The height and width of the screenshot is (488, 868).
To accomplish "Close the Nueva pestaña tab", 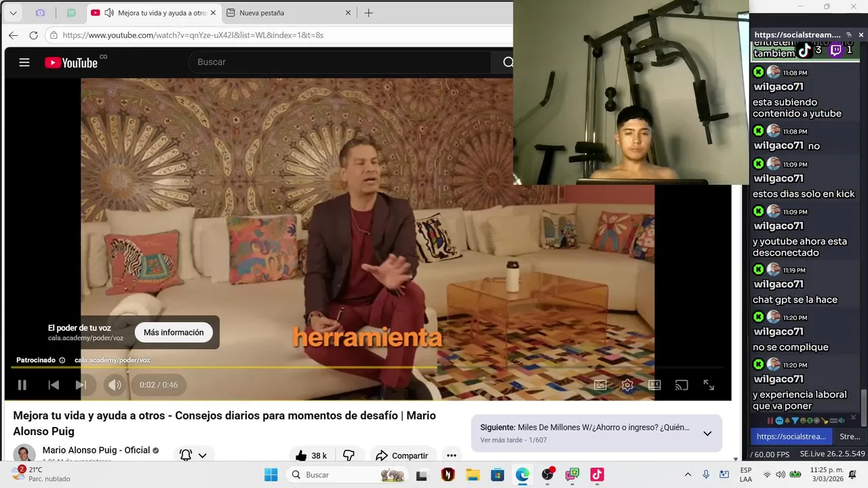I will 349,13.
